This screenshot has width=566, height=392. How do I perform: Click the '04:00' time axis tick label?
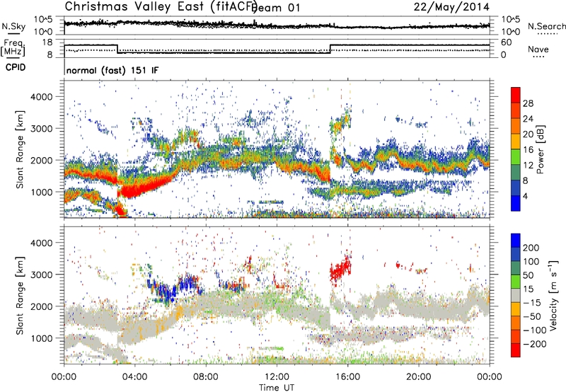tap(134, 377)
